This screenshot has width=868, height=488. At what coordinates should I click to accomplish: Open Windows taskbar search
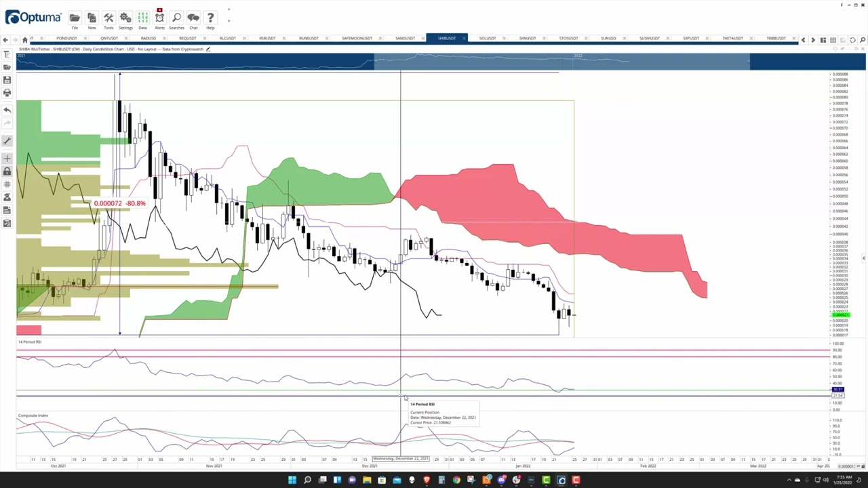(307, 480)
